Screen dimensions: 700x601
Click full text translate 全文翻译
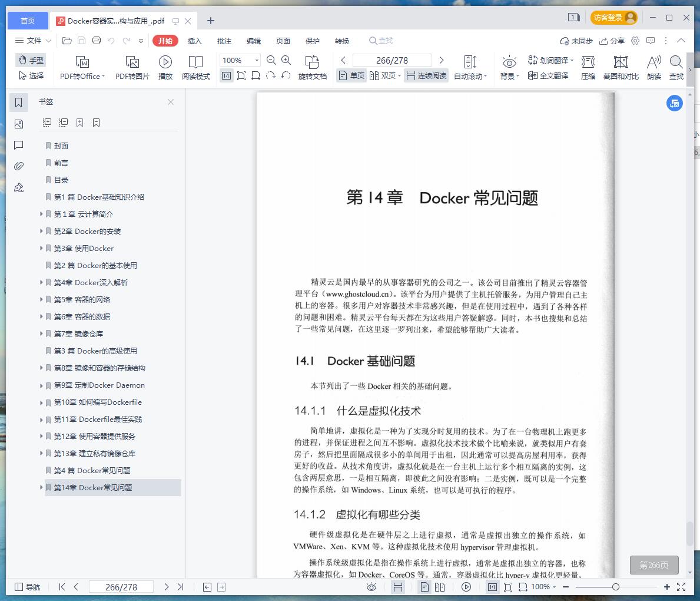[x=548, y=75]
